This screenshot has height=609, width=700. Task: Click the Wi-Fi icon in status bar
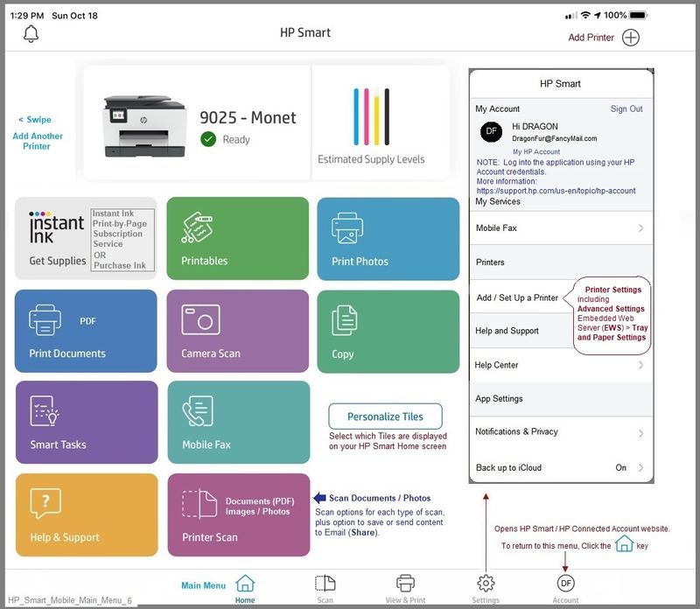(x=585, y=15)
